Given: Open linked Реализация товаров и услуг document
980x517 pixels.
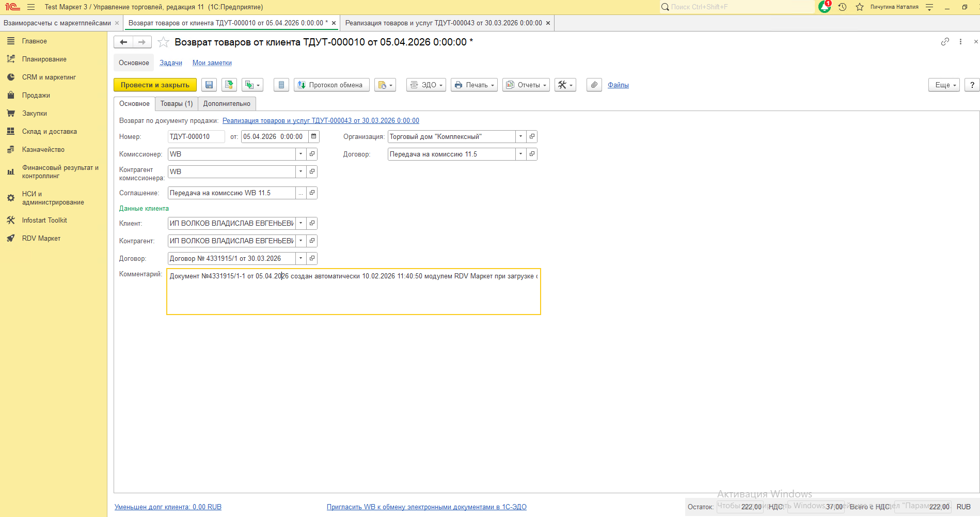Looking at the screenshot, I should (321, 120).
